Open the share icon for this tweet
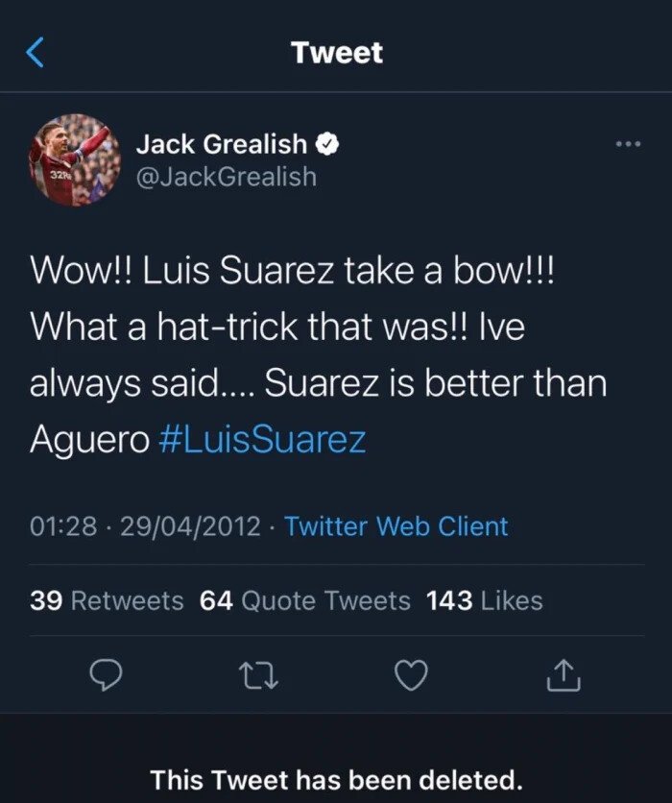672x803 pixels. [x=564, y=676]
